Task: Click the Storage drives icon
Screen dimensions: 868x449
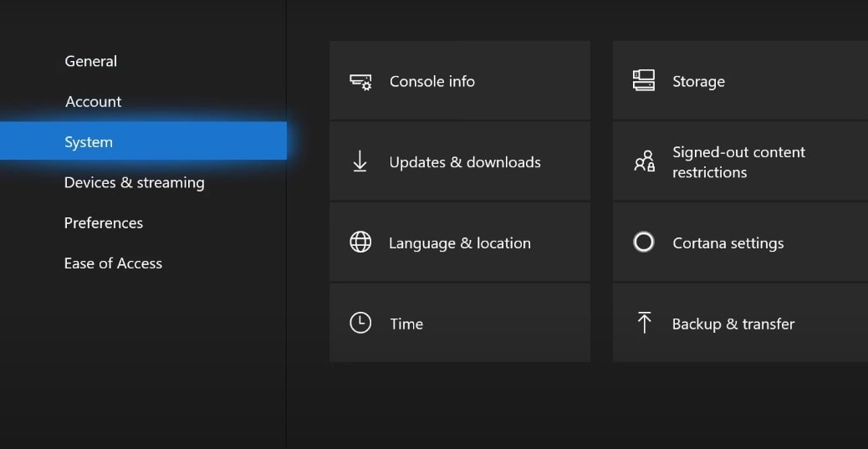Action: (643, 80)
